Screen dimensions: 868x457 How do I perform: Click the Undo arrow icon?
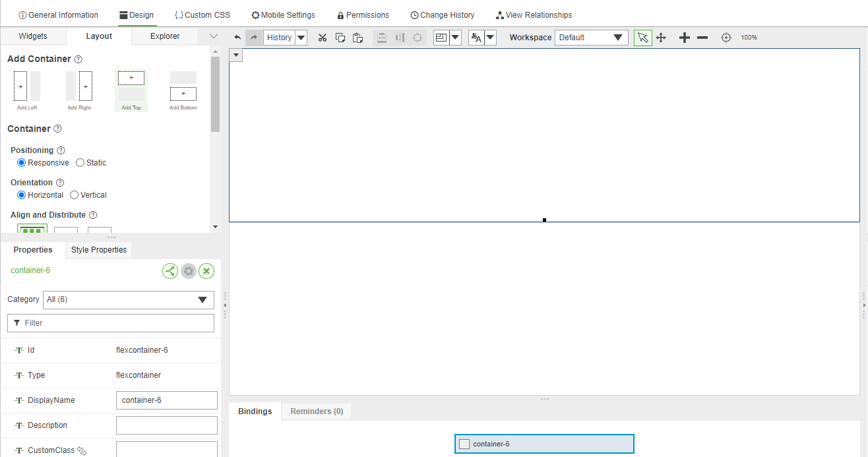[237, 38]
